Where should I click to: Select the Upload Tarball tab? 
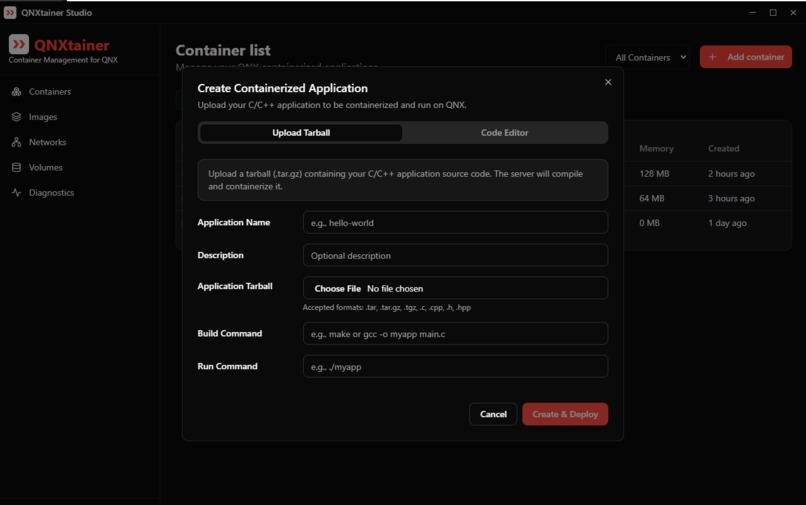pyautogui.click(x=301, y=133)
